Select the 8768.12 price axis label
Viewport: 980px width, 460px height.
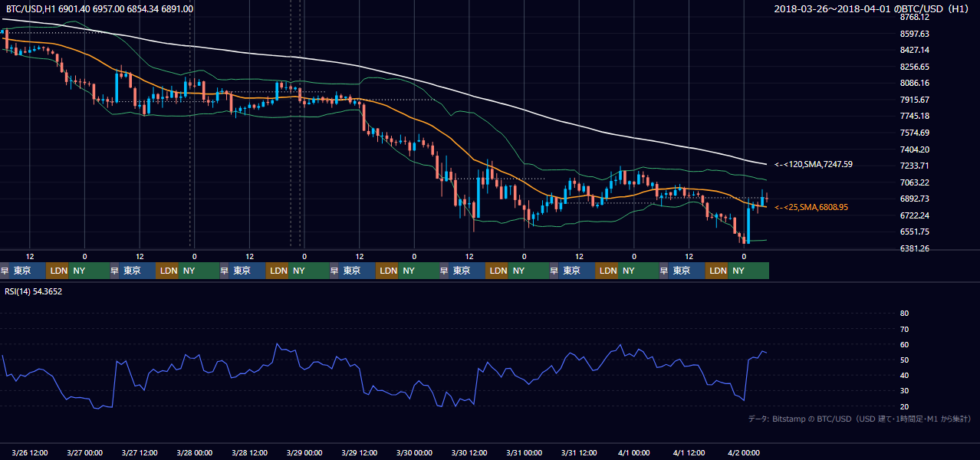[915, 17]
